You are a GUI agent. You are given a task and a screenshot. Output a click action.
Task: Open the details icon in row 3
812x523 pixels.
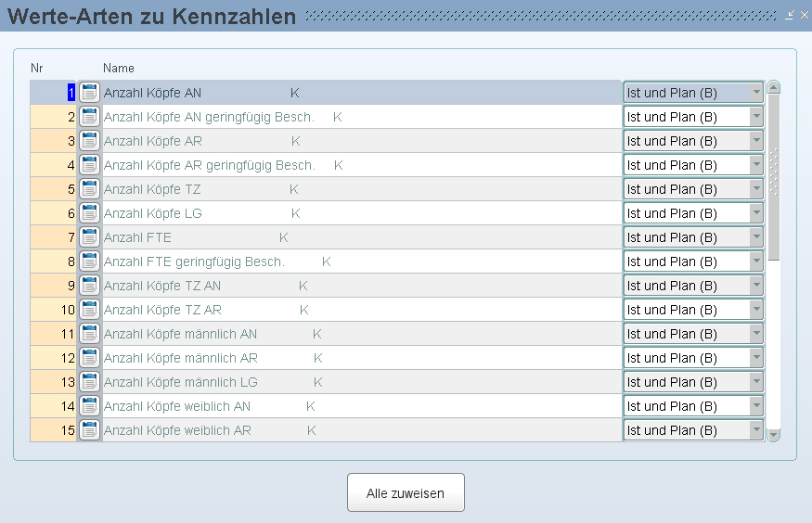pos(89,141)
